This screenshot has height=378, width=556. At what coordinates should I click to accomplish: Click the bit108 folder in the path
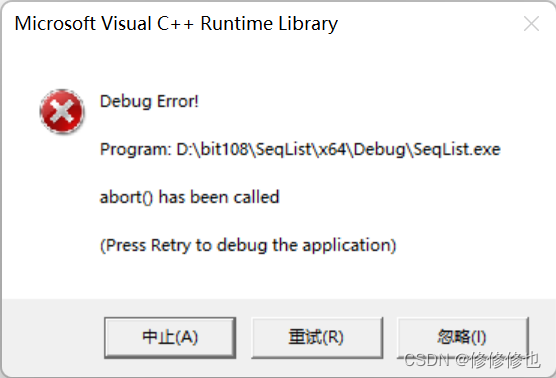pos(224,149)
